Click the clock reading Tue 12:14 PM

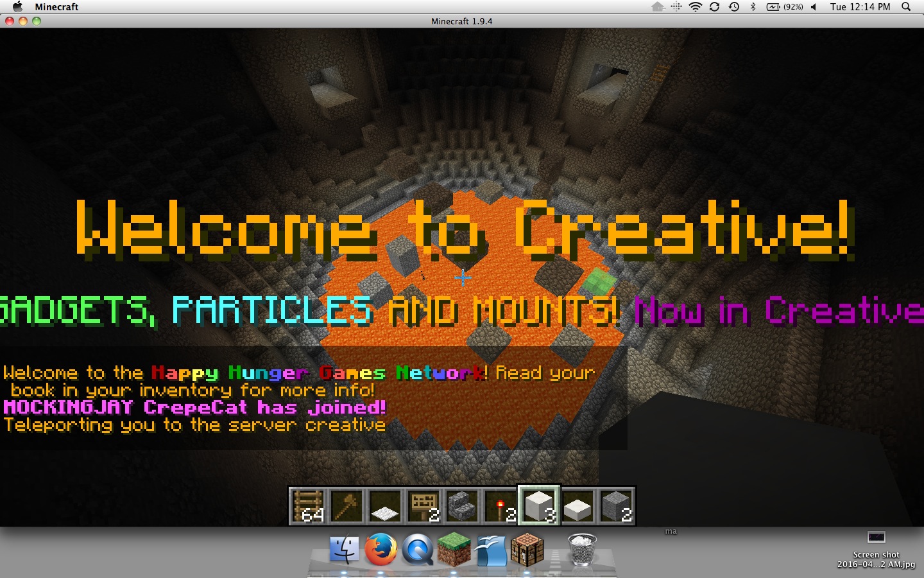click(x=860, y=6)
